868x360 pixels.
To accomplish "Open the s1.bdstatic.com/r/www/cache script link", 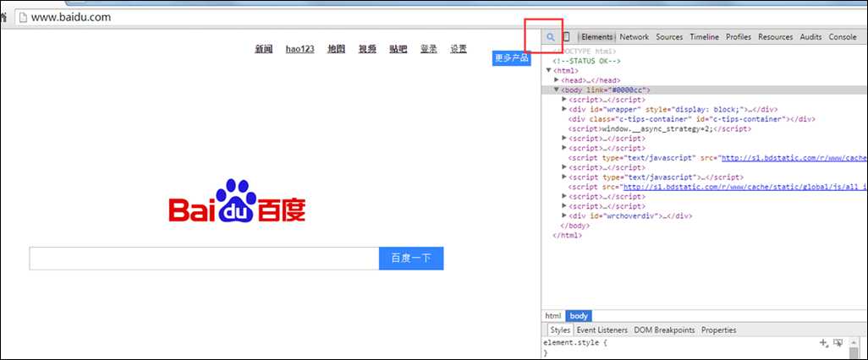I will [x=794, y=157].
